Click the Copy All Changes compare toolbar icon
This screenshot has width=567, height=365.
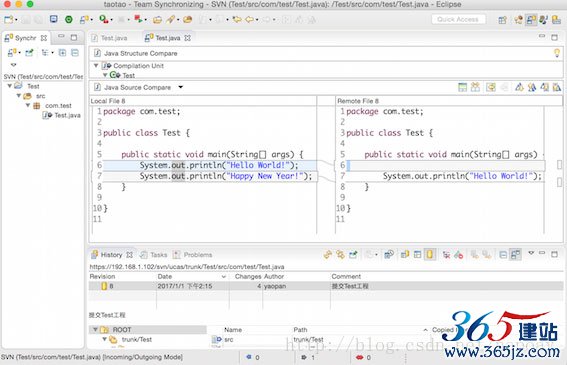491,87
